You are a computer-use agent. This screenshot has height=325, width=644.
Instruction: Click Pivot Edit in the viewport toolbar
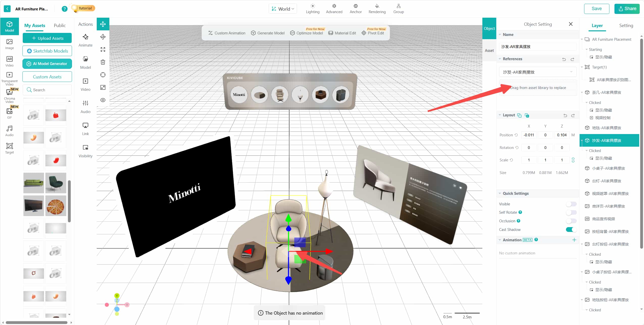click(x=373, y=33)
